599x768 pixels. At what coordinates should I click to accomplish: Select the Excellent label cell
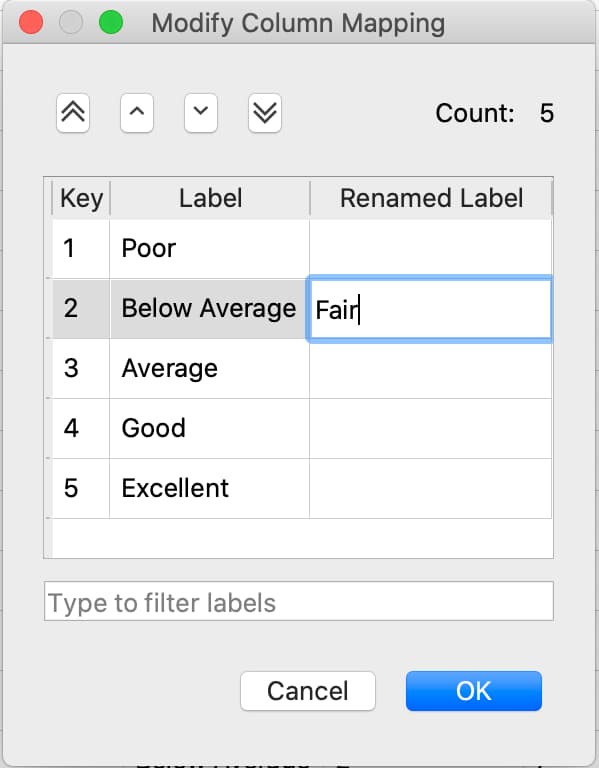(x=210, y=488)
